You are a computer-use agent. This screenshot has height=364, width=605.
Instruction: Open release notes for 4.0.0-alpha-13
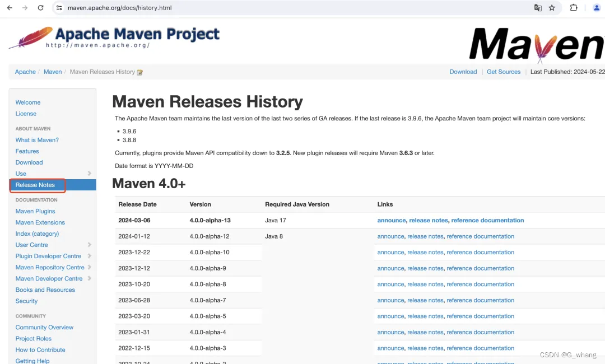pos(429,221)
